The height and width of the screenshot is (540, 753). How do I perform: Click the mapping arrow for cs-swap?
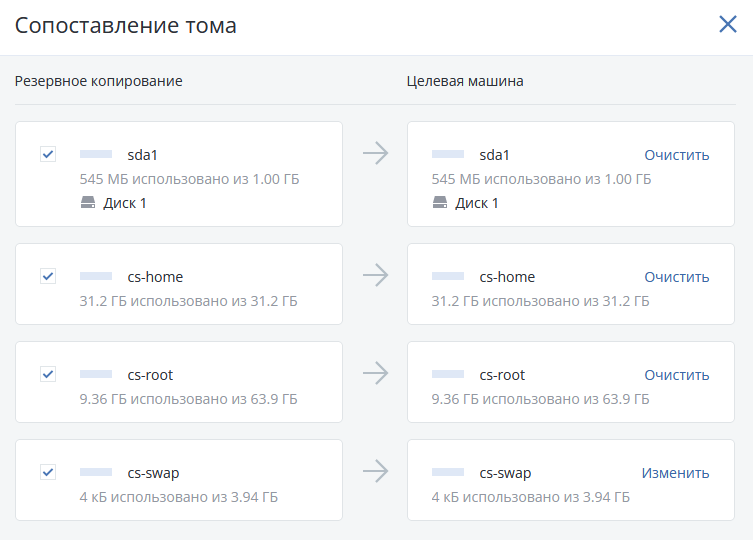[x=375, y=471]
